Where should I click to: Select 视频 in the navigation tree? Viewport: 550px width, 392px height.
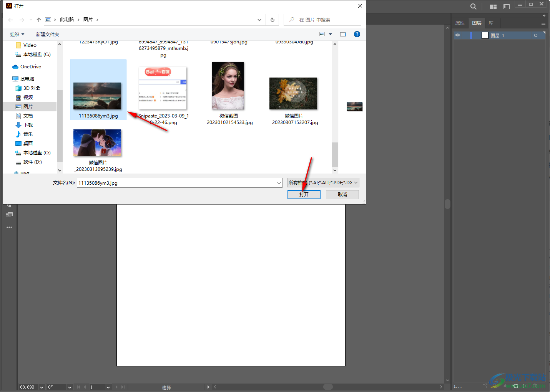28,98
